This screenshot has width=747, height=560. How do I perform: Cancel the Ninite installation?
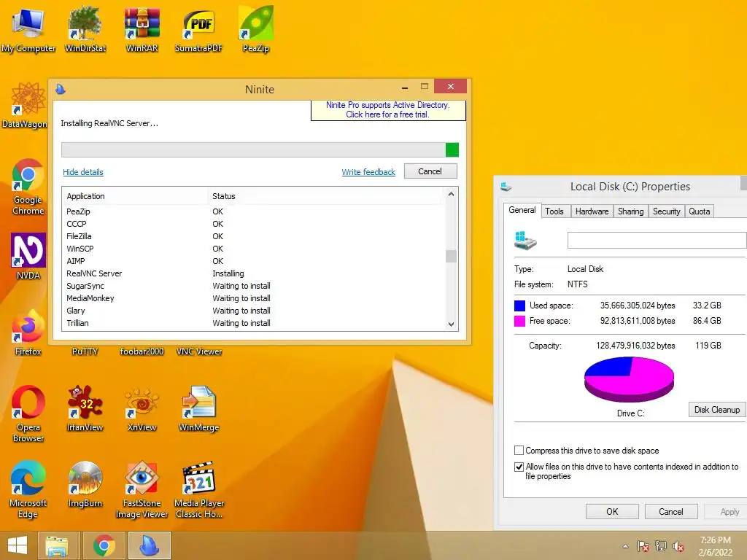[x=430, y=171]
